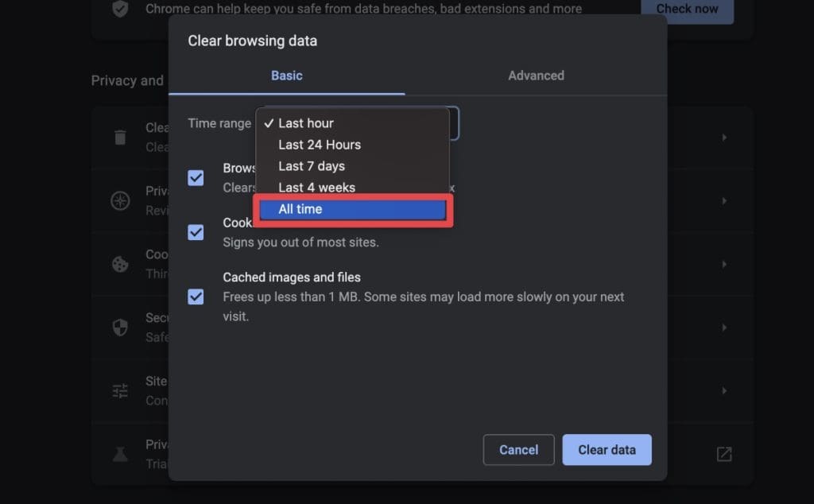Screen dimensions: 814x504
Task: Click the Check now button
Action: point(688,10)
